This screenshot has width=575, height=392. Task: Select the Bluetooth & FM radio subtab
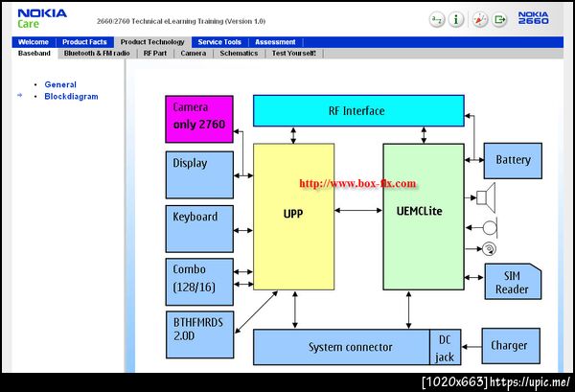pos(97,53)
